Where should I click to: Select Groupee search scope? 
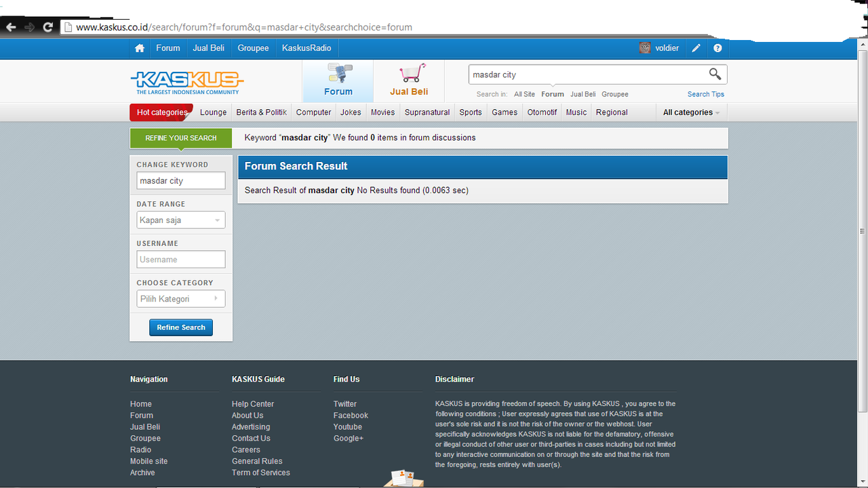[615, 94]
